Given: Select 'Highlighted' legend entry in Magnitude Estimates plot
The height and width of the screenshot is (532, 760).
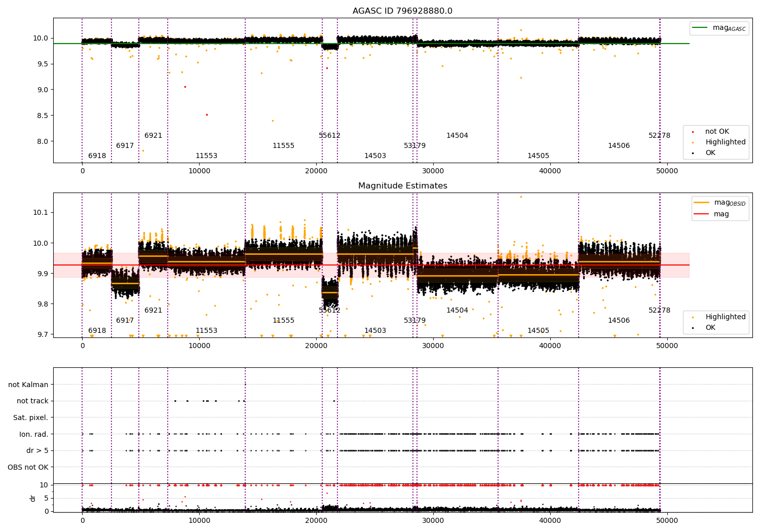Looking at the screenshot, I should point(726,317).
